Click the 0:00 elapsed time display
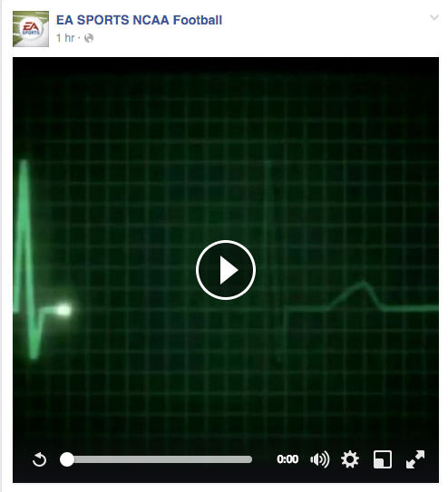448x492 pixels. [287, 459]
